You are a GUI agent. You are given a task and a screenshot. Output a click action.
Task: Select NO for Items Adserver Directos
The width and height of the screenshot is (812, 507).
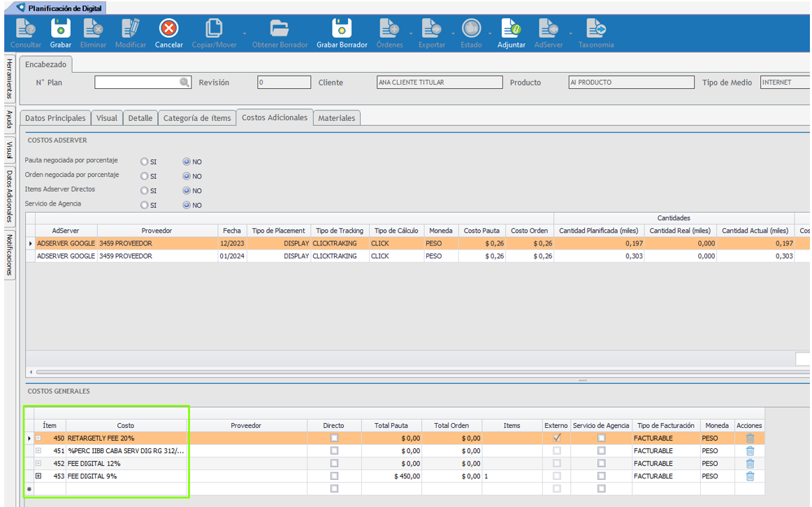click(x=187, y=191)
